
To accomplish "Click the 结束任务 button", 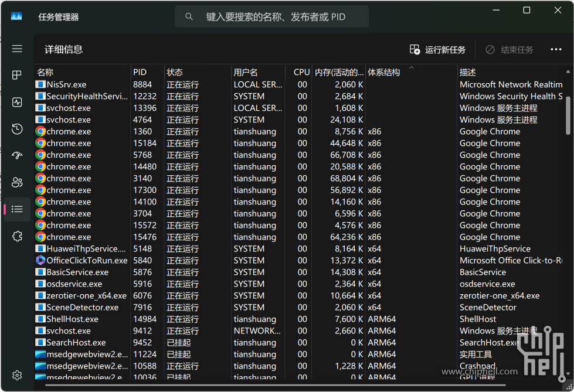I will tap(510, 50).
